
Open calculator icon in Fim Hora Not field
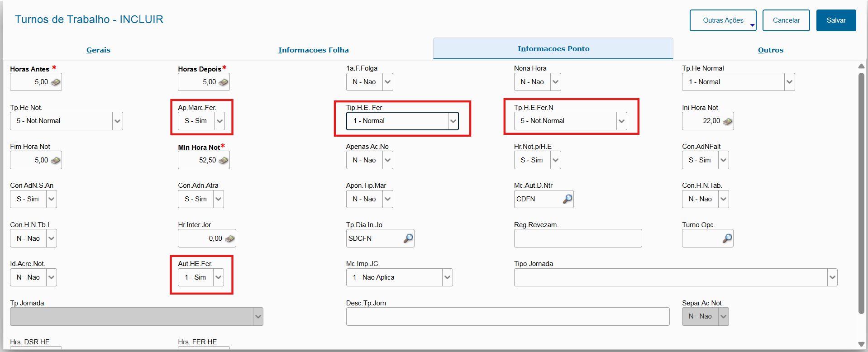(x=55, y=161)
